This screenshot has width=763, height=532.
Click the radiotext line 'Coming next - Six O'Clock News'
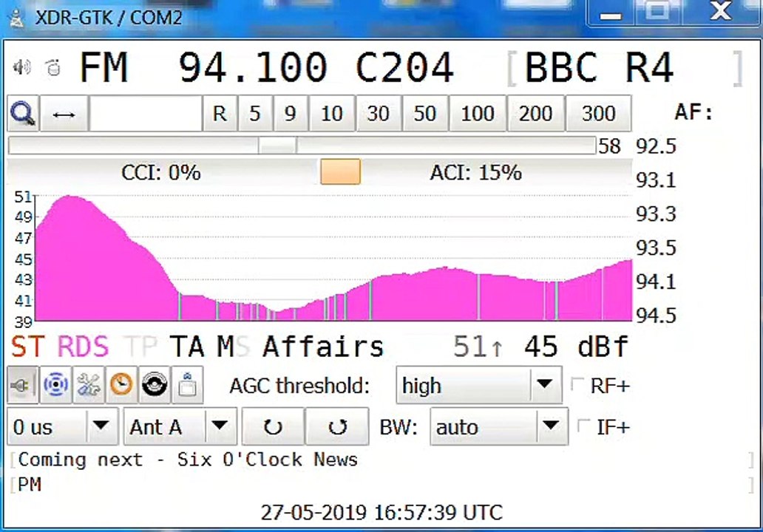pos(188,460)
